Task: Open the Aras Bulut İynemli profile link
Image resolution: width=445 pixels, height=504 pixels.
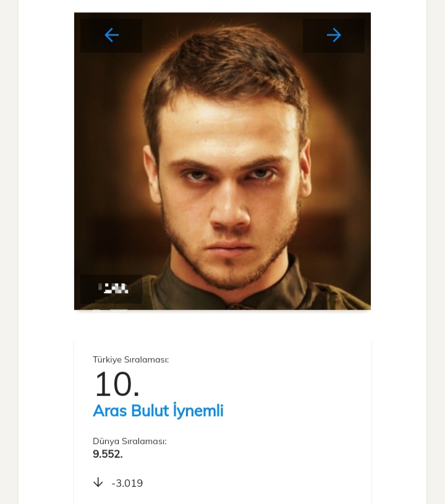Action: click(158, 411)
